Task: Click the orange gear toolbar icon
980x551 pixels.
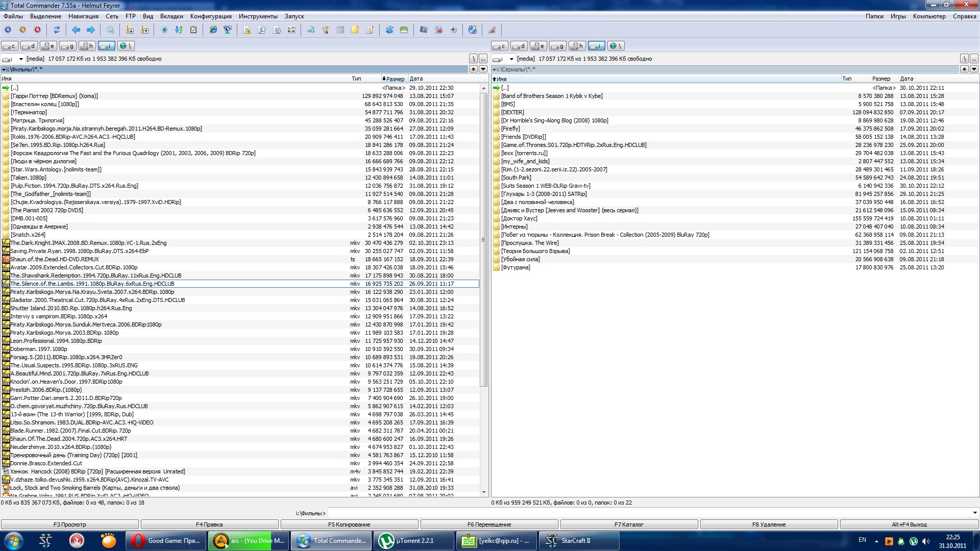Action: click(22, 30)
